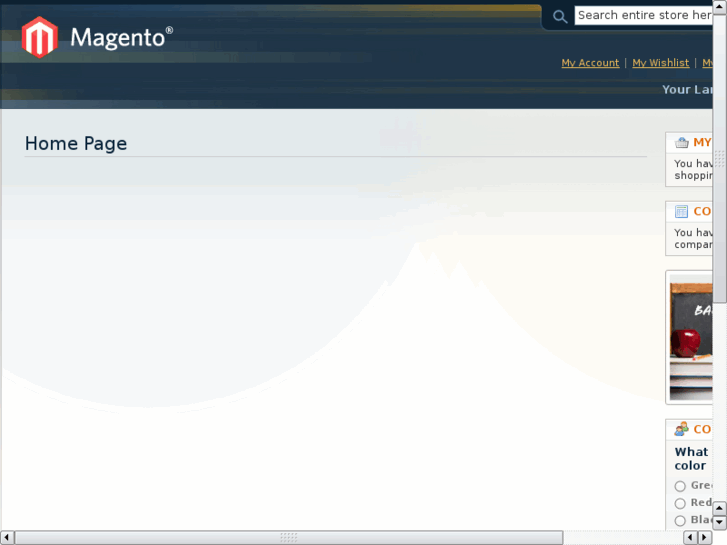Click the shopping cart basket icon
The image size is (727, 545).
[682, 142]
